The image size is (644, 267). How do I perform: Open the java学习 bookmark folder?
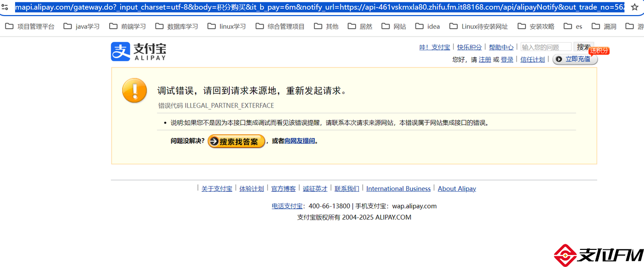point(82,27)
